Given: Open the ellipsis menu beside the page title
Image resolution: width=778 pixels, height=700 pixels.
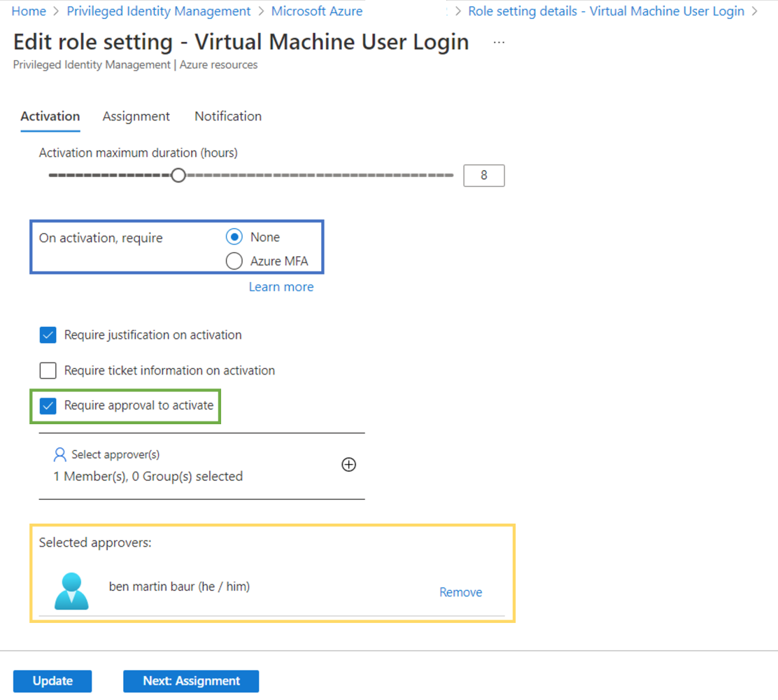Looking at the screenshot, I should pyautogui.click(x=498, y=42).
